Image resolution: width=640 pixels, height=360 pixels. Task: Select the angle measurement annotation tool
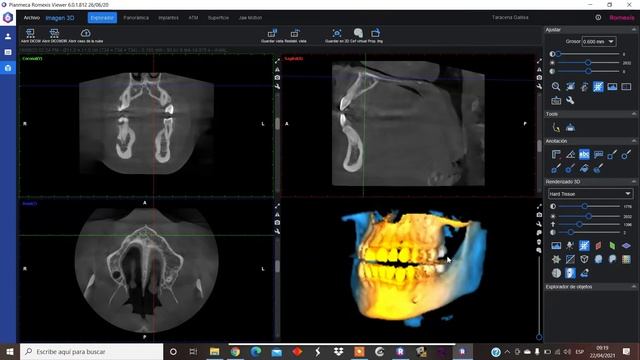570,154
